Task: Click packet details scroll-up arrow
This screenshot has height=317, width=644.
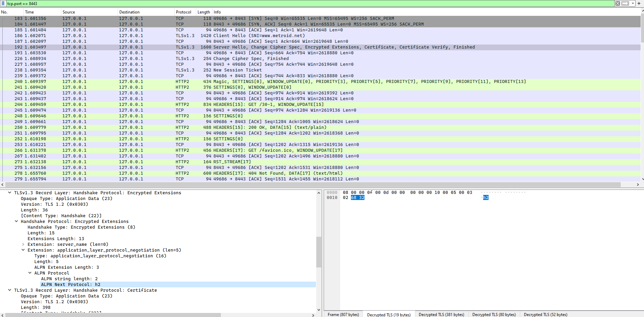Action: 319,193
